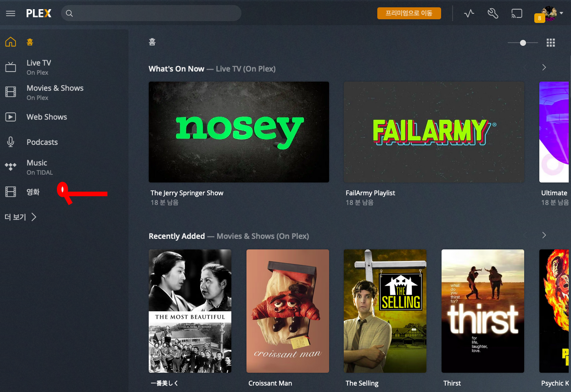
Task: Click the Ultimate channel title
Action: (x=554, y=193)
